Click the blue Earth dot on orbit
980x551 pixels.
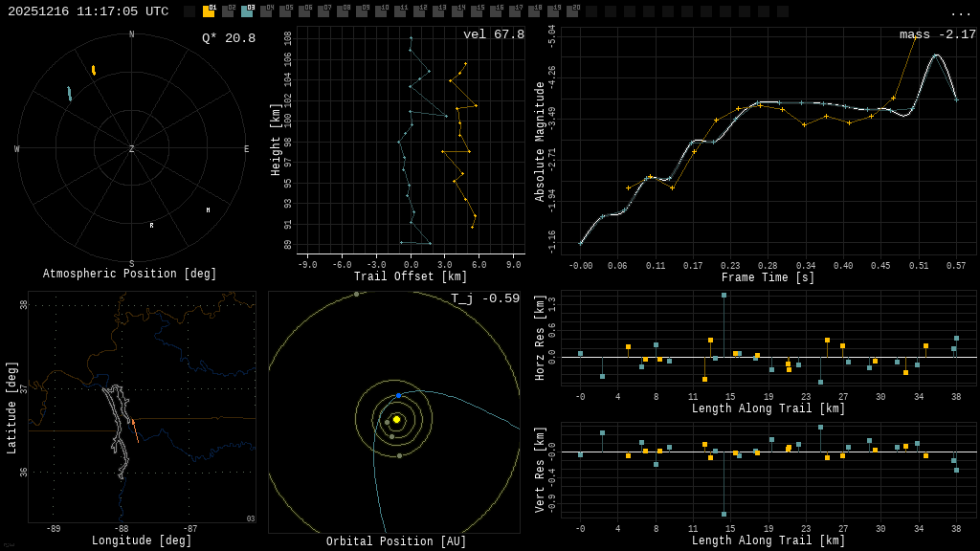click(x=398, y=395)
